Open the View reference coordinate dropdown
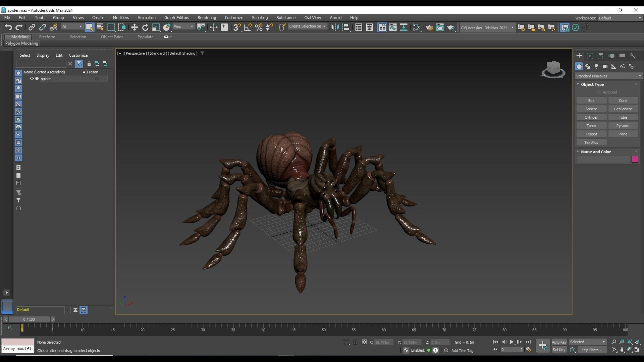This screenshot has width=644, height=362. [x=183, y=26]
